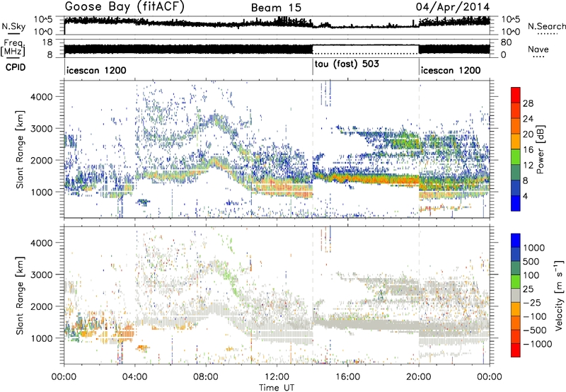Image resolution: width=566 pixels, height=392 pixels.
Task: Click the 'CPID' row label
Action: (16, 67)
